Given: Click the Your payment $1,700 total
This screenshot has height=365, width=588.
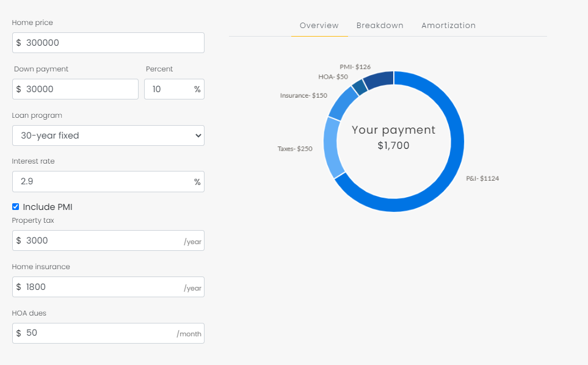Looking at the screenshot, I should 393,137.
